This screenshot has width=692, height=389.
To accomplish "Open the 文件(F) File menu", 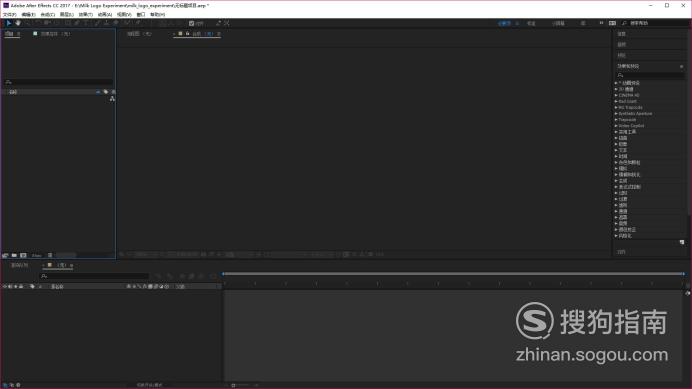I will coord(10,15).
